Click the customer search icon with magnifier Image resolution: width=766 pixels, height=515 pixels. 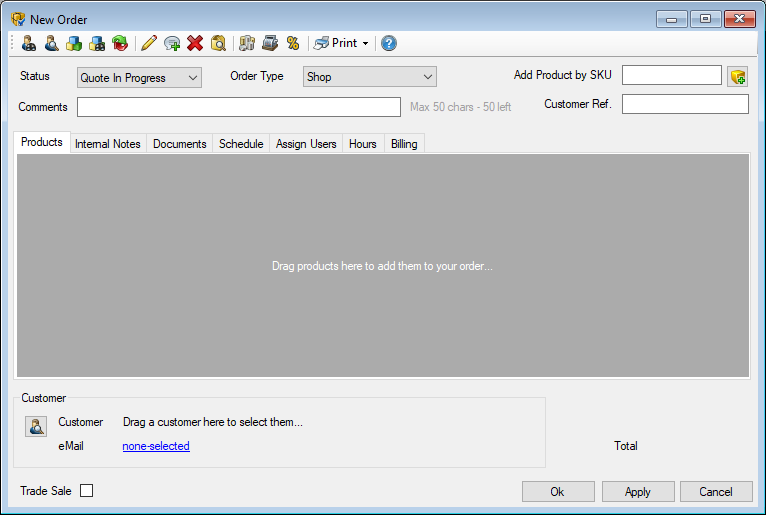click(51, 43)
